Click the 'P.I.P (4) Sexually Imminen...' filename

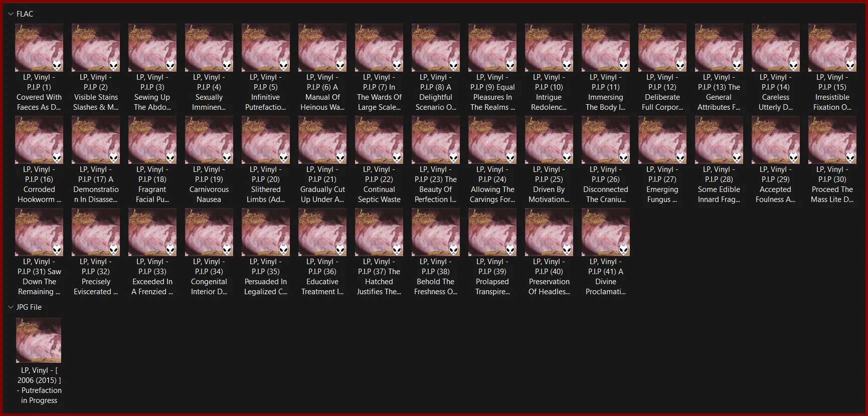209,92
